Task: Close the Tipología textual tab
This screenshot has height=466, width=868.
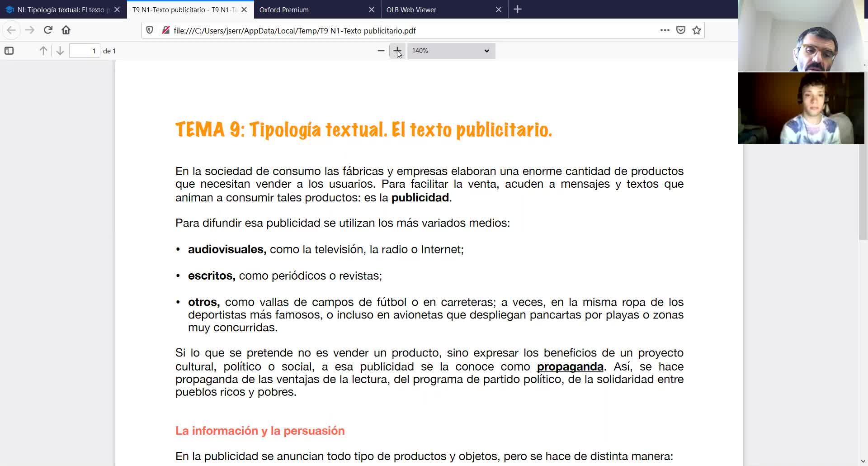Action: tap(117, 10)
